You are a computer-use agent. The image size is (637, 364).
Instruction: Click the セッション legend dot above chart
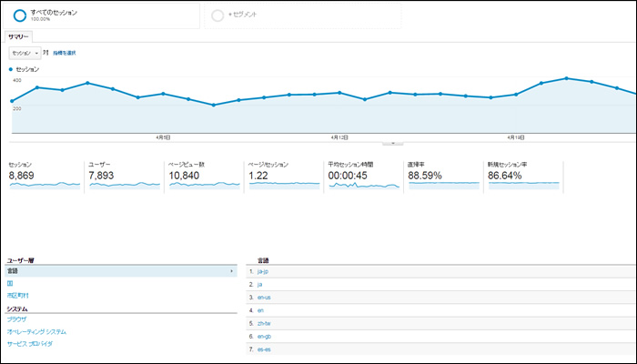coord(11,69)
